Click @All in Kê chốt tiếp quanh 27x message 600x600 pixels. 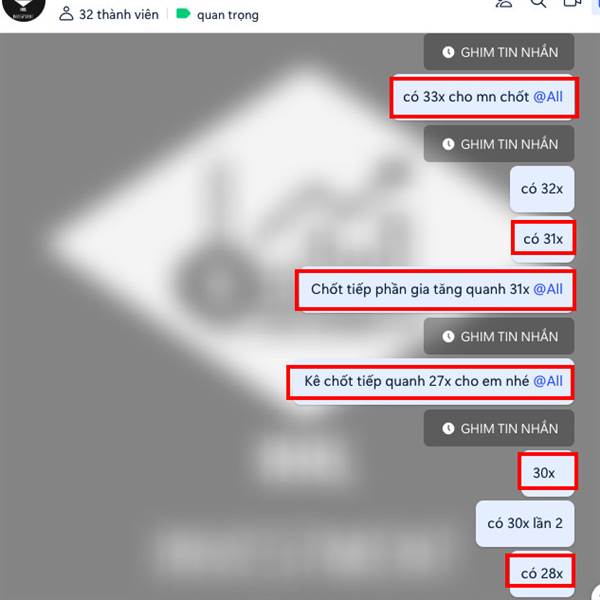(548, 381)
